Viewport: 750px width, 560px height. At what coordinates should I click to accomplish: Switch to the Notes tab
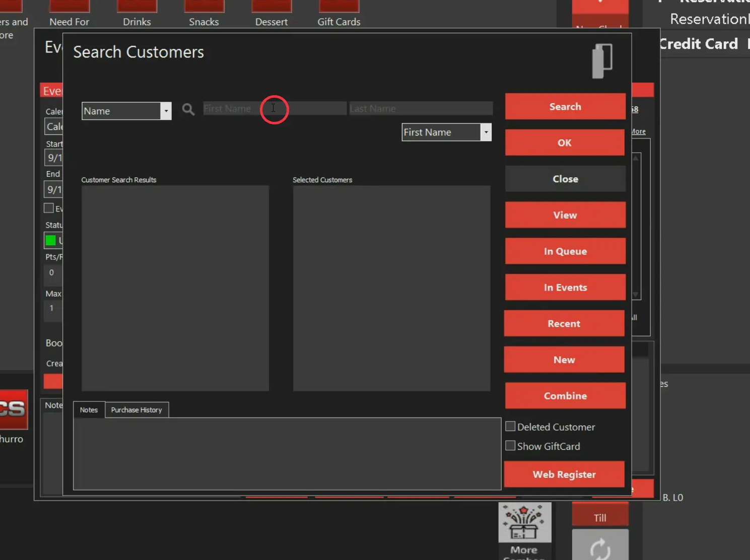(89, 410)
